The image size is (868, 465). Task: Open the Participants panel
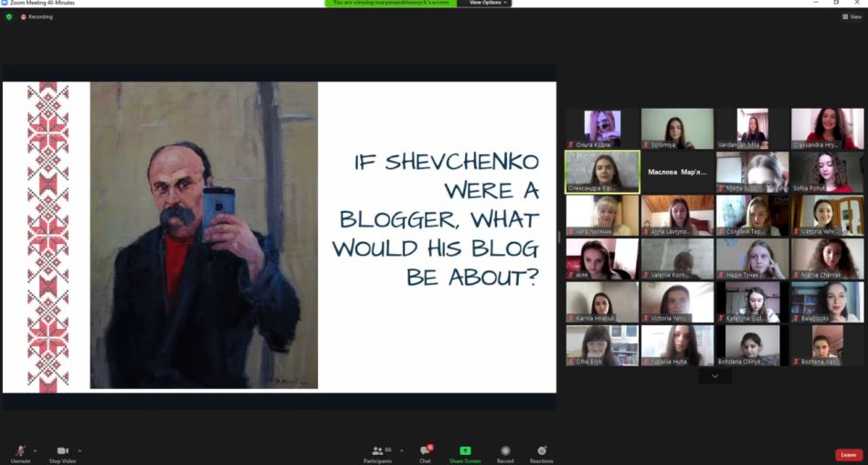(377, 451)
